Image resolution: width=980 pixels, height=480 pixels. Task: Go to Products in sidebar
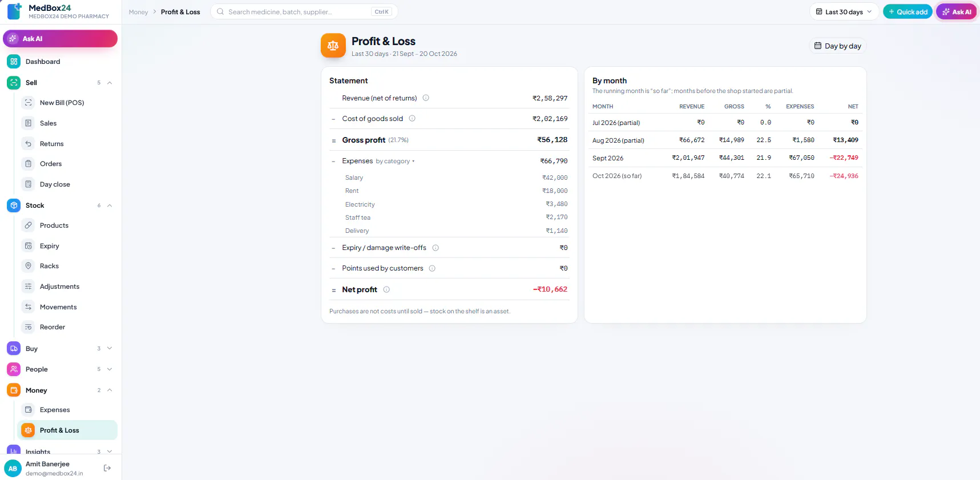click(67, 225)
